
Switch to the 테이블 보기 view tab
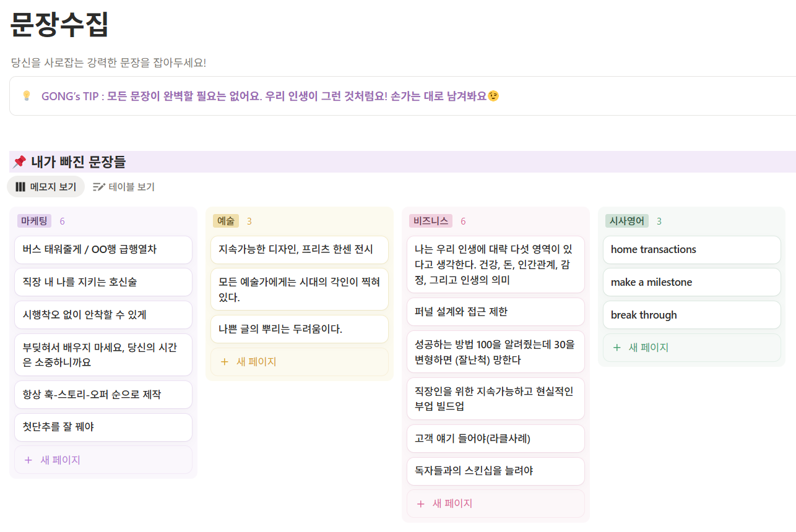(x=123, y=186)
